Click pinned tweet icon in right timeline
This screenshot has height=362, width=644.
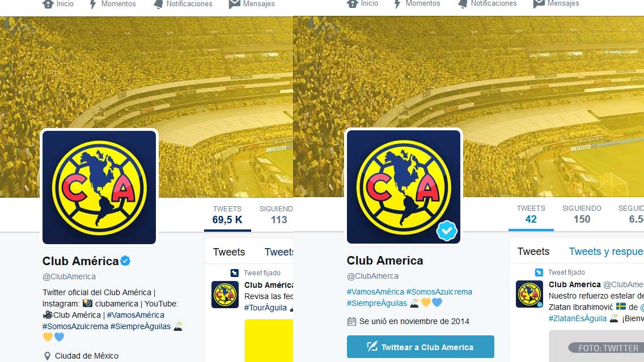539,272
